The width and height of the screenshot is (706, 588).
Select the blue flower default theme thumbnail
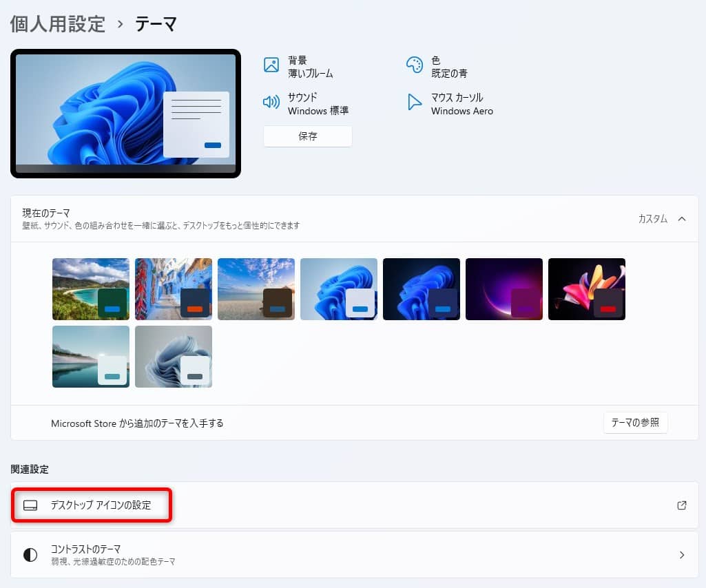pyautogui.click(x=338, y=288)
